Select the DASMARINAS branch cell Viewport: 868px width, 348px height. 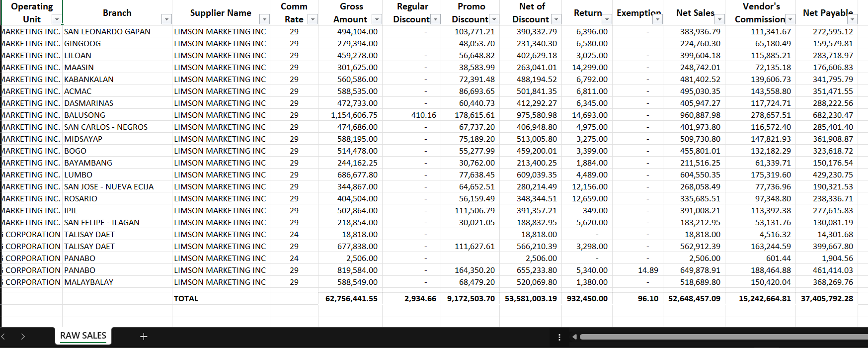tap(117, 103)
